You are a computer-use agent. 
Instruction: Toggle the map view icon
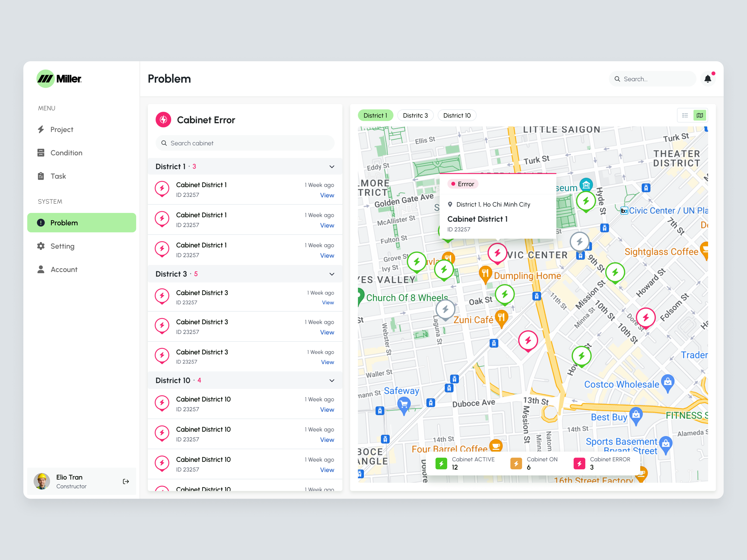click(700, 115)
